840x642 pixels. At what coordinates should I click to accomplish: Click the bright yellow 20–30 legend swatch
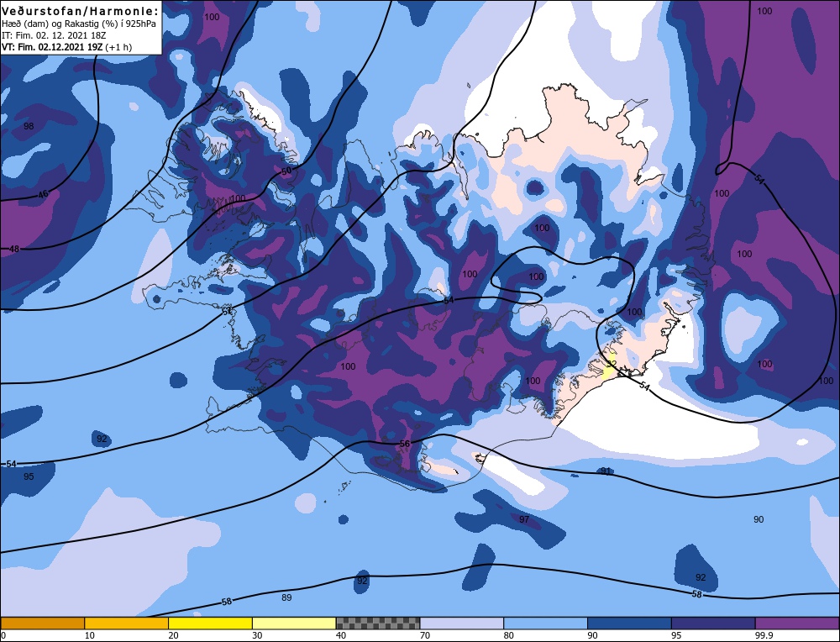[x=210, y=623]
